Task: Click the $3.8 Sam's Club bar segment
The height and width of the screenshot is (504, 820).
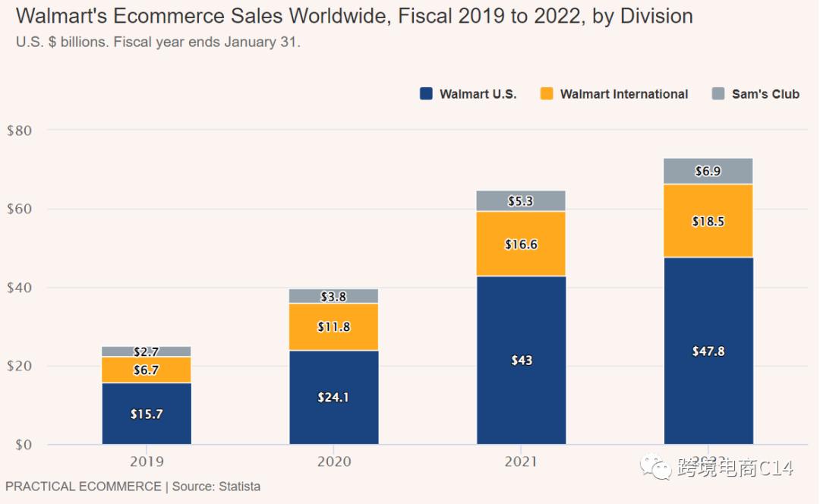Action: [x=333, y=297]
